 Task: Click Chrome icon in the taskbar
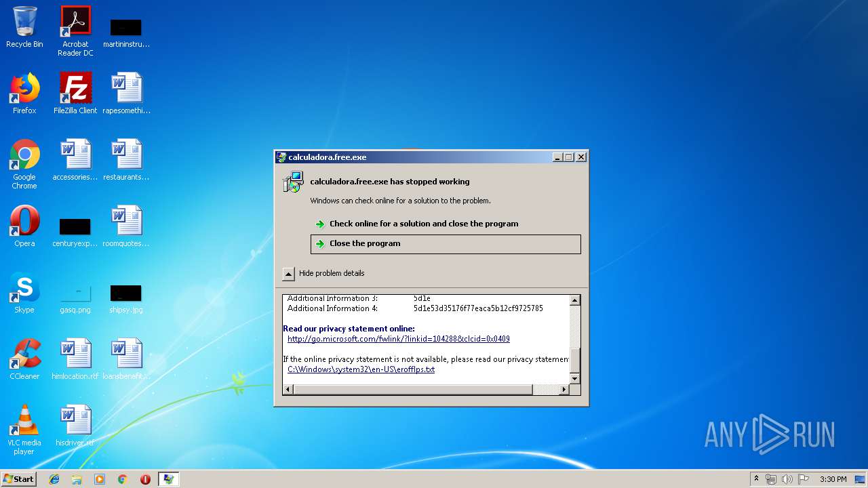point(123,479)
